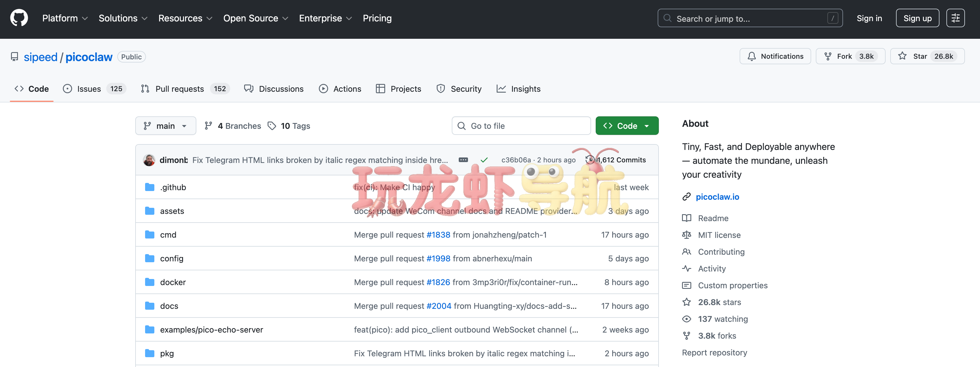Viewport: 980px width, 367px height.
Task: Open the Insights tab
Action: click(x=518, y=89)
